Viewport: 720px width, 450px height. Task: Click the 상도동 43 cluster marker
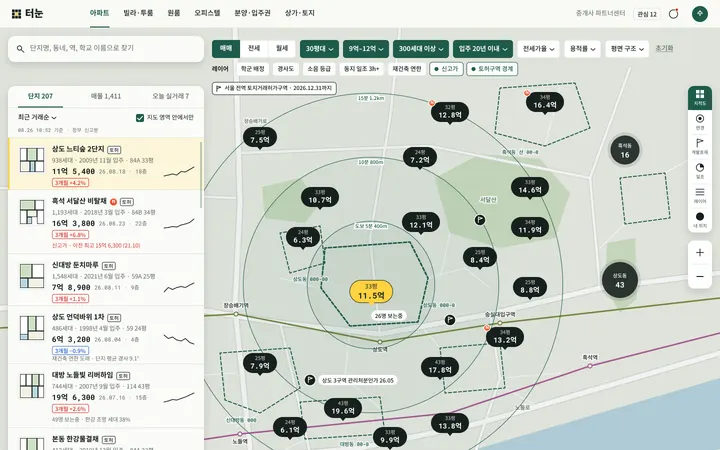(619, 280)
